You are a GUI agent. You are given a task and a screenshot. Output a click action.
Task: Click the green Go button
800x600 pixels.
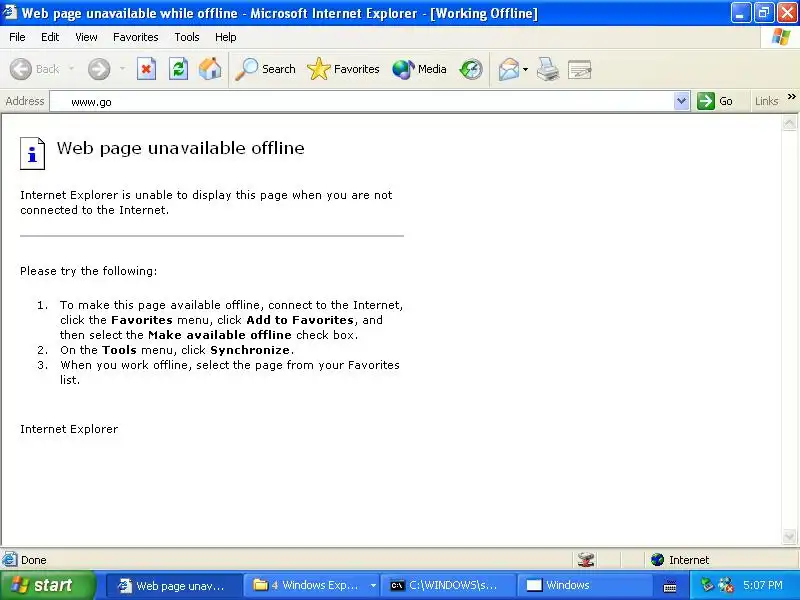715,101
